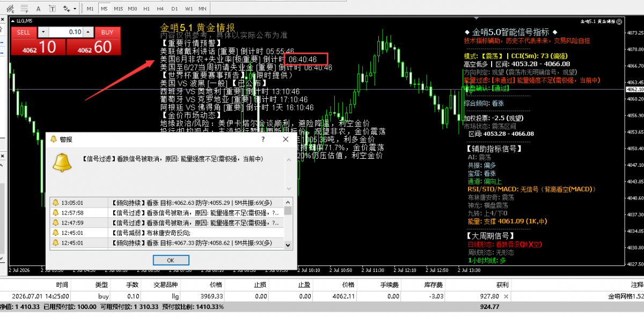Image resolution: width=644 pixels, height=317 pixels.
Task: Click the alert list scroll-up arrow
Action: (288, 202)
